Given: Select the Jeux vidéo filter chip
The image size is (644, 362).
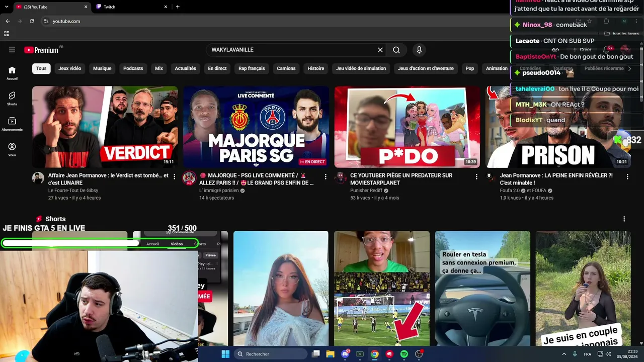Looking at the screenshot, I should (69, 68).
